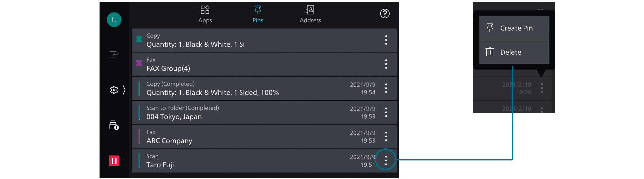Open more options for Copy (Completed)

point(386,88)
